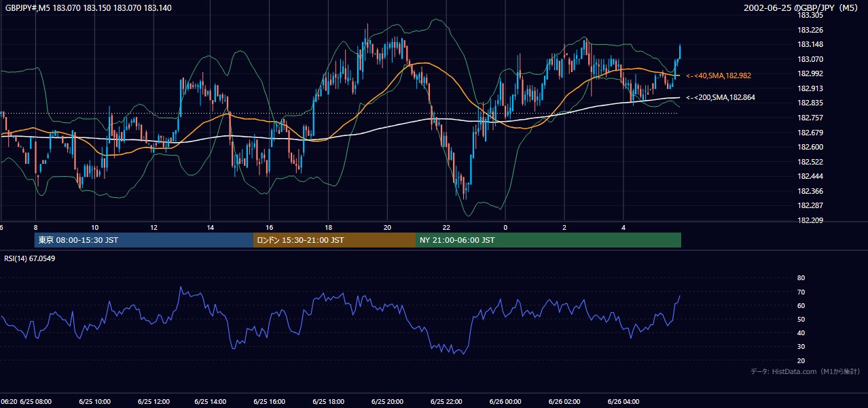Click price level 183.148 on price axis
This screenshot has height=408, width=868.
point(810,45)
